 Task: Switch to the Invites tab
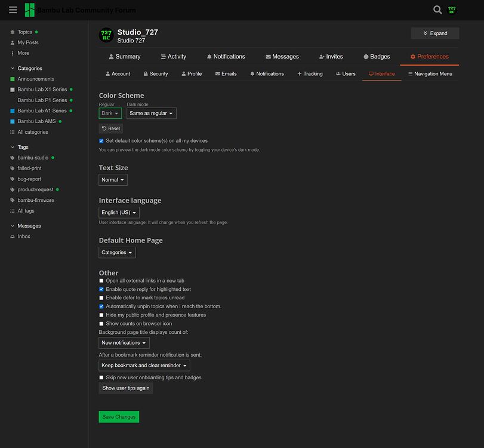(331, 57)
